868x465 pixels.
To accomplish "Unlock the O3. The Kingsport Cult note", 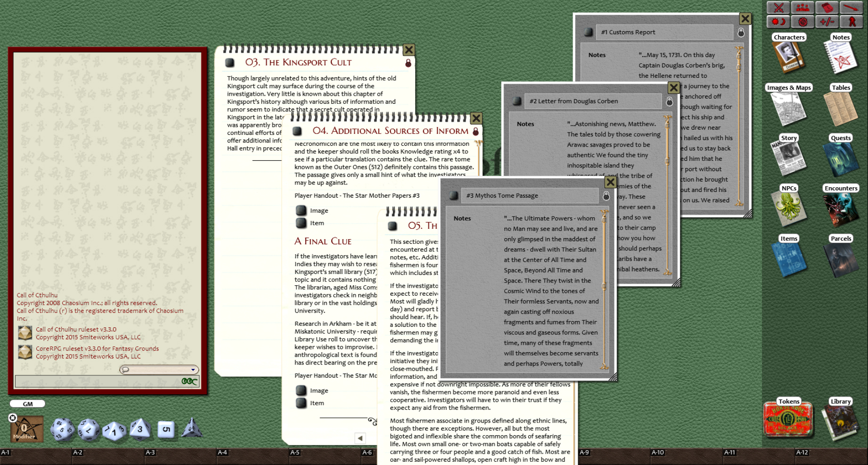I will click(x=408, y=62).
